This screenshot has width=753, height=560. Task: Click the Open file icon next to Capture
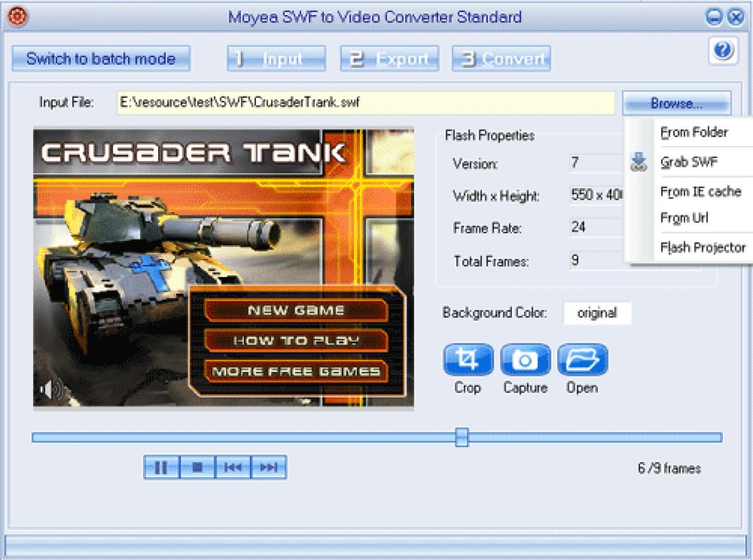(x=582, y=359)
